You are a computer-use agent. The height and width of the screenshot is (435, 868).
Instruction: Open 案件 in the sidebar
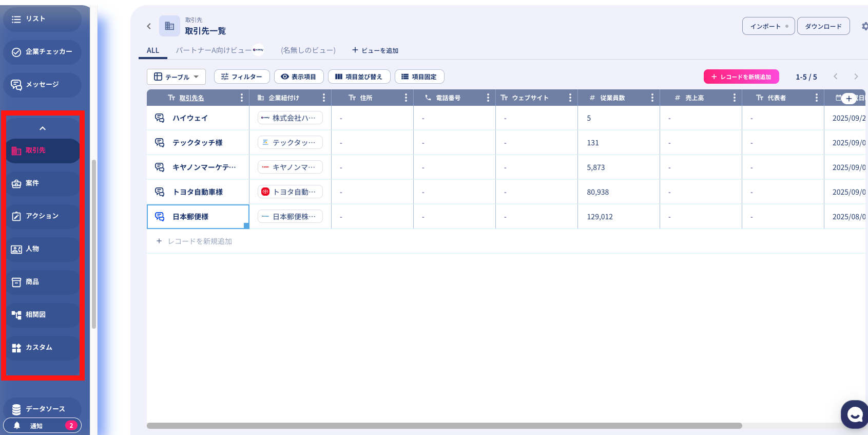[x=43, y=183]
